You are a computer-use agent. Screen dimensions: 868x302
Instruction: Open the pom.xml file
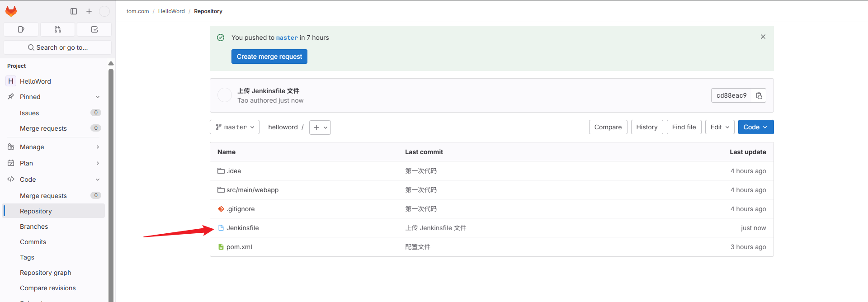[239, 247]
